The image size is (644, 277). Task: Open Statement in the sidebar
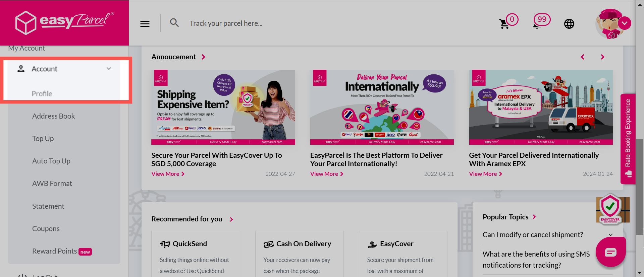click(x=48, y=206)
